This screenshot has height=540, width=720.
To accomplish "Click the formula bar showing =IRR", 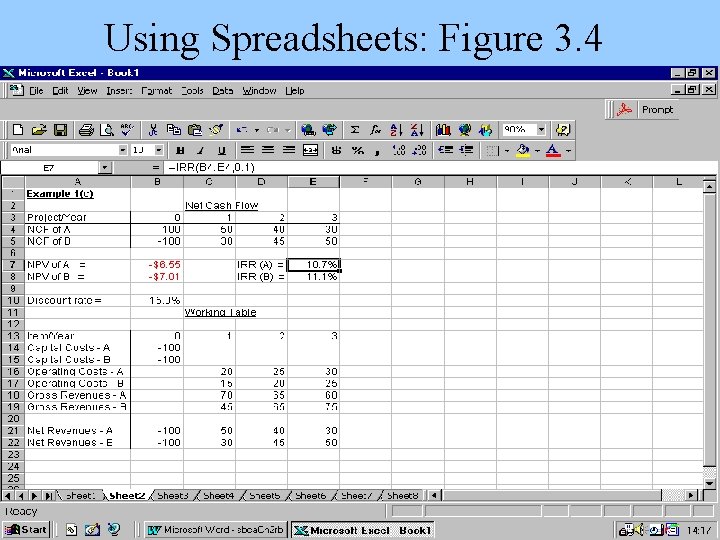I will 440,168.
